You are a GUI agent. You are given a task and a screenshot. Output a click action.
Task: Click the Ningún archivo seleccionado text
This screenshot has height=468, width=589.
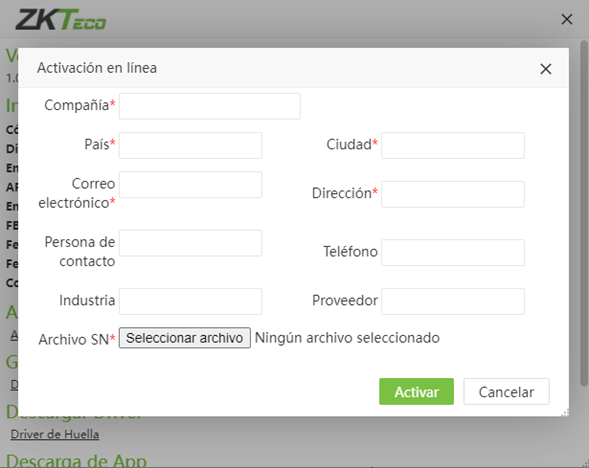pyautogui.click(x=347, y=338)
